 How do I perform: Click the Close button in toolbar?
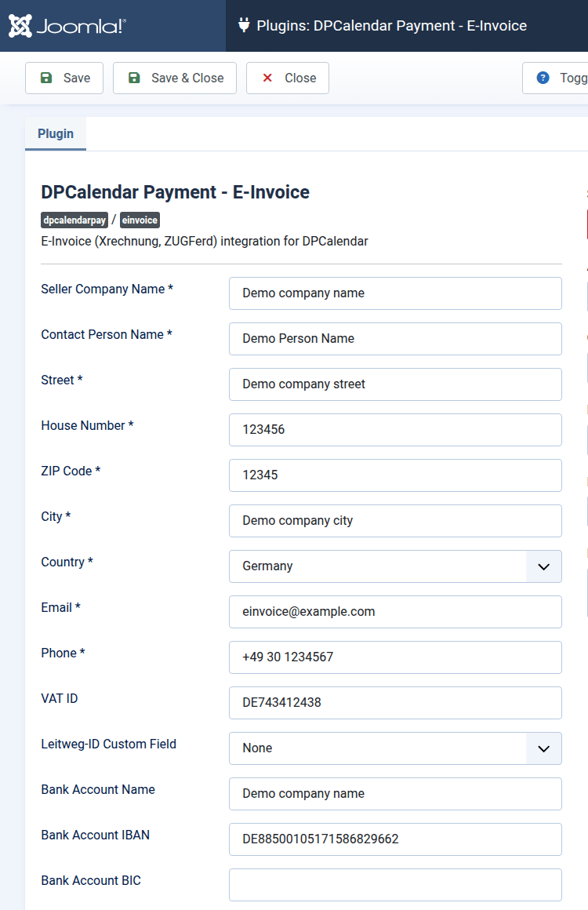click(288, 78)
